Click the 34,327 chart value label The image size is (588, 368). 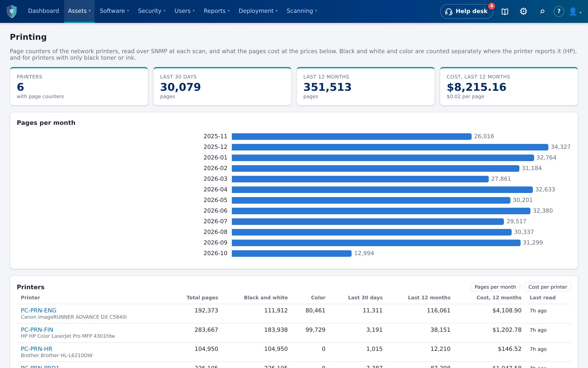coord(561,147)
